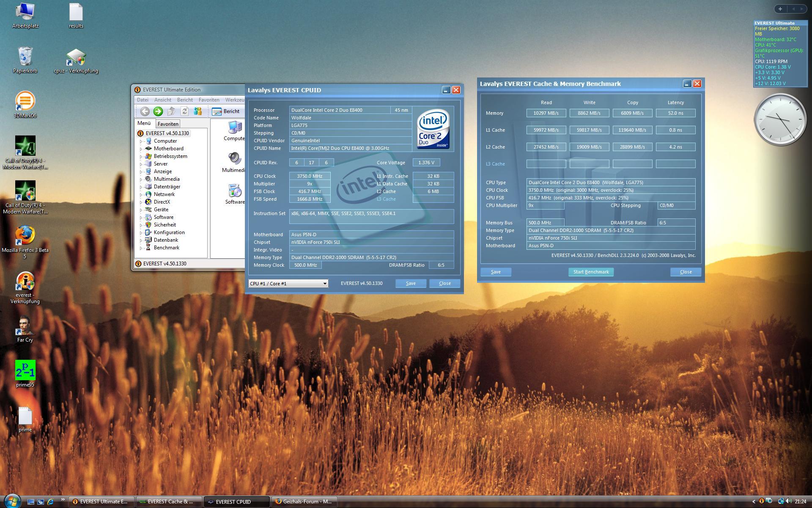Switch to the Menü tab
The height and width of the screenshot is (508, 812).
(x=144, y=123)
